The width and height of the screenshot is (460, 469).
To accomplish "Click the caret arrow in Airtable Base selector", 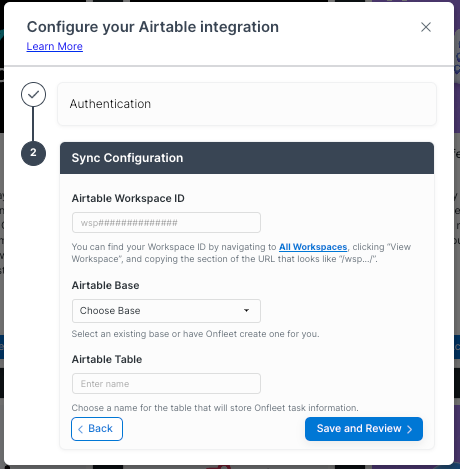I will point(246,311).
